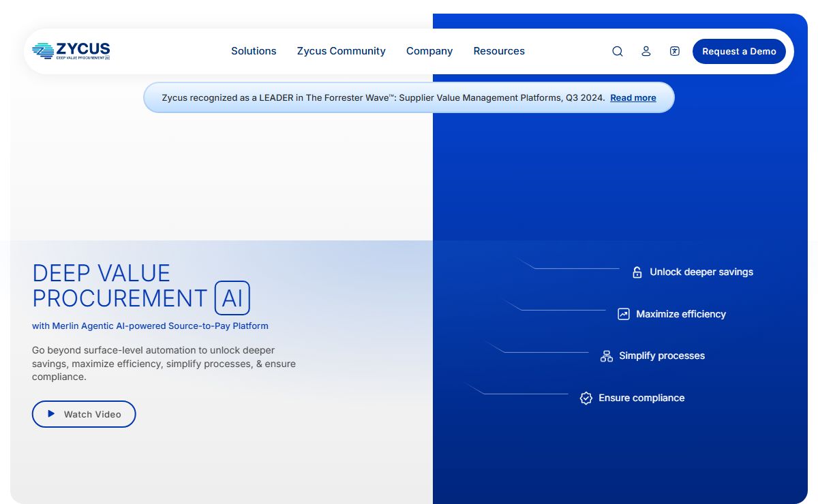818x504 pixels.
Task: Click the play triangle in Watch Video
Action: pyautogui.click(x=51, y=413)
